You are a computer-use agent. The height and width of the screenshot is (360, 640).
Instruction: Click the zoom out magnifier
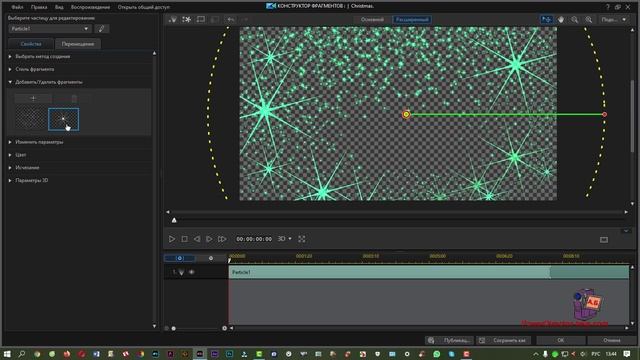575,19
